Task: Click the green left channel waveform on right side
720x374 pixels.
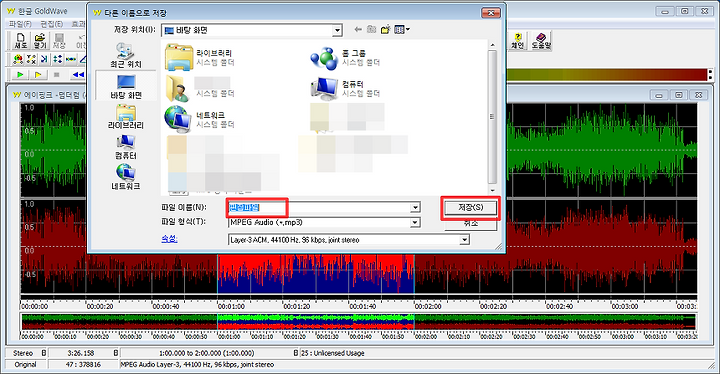Action: [602, 150]
